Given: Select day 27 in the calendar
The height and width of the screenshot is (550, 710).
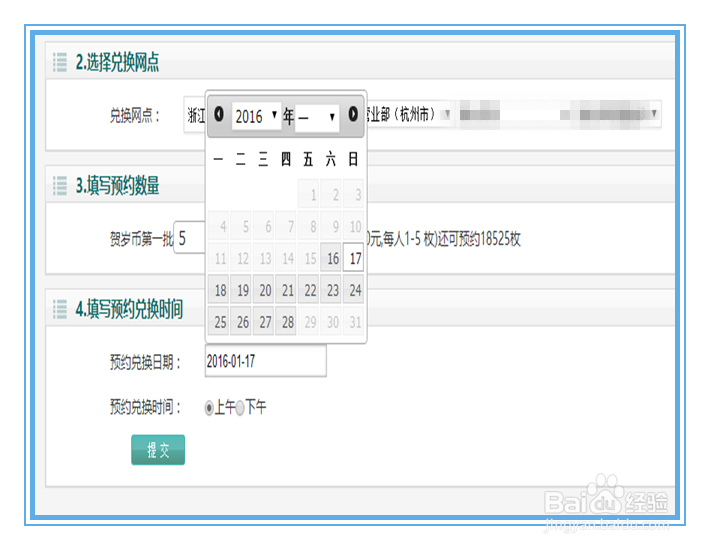Looking at the screenshot, I should tap(265, 322).
